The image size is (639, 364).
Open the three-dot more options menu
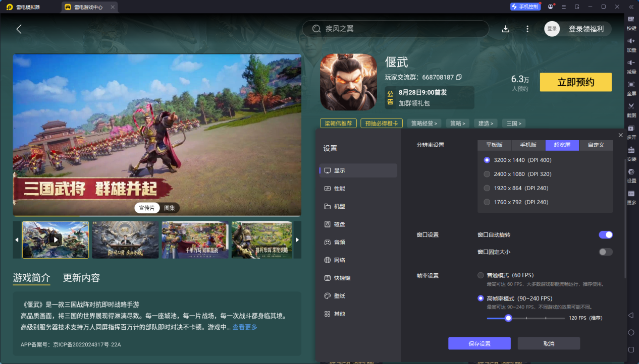tap(527, 29)
